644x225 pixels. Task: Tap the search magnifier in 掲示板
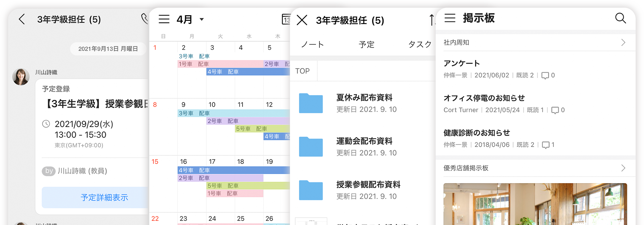pyautogui.click(x=620, y=18)
